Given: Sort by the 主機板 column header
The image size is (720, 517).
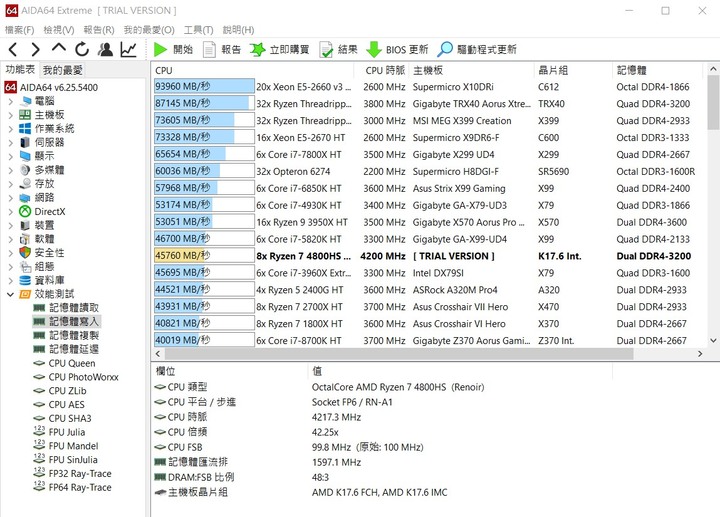Looking at the screenshot, I should (472, 70).
